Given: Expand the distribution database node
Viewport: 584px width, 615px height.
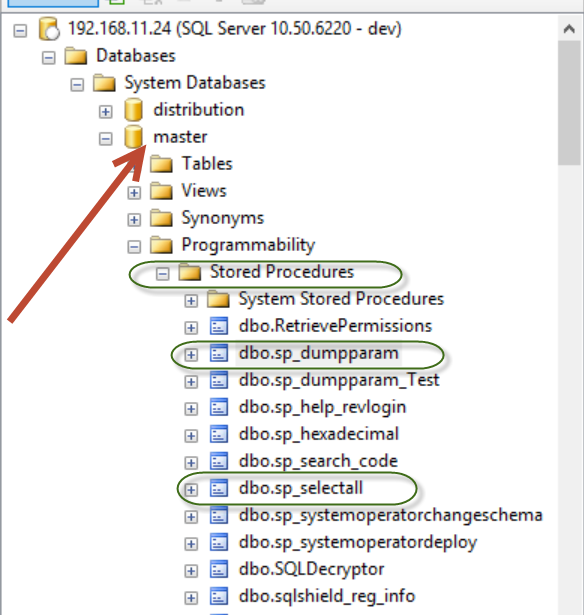Looking at the screenshot, I should coord(105,112).
